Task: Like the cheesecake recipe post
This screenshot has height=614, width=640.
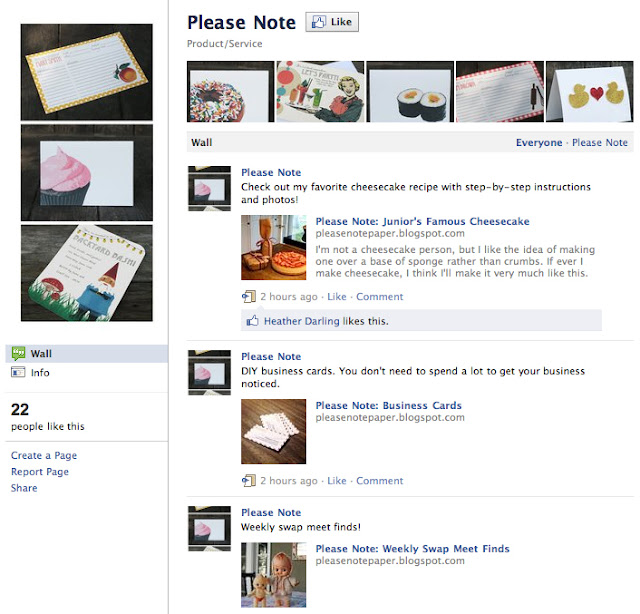Action: pyautogui.click(x=337, y=296)
